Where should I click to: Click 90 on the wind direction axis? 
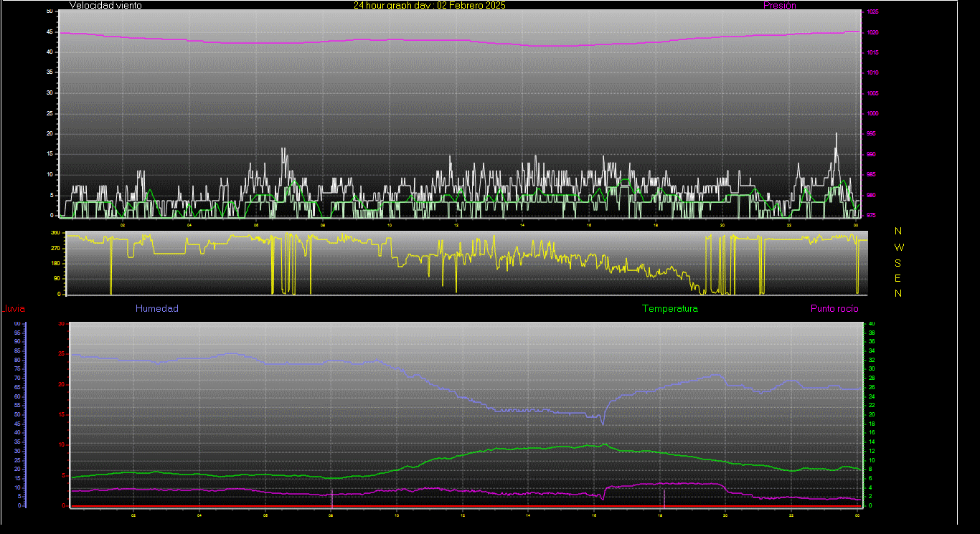tap(57, 279)
